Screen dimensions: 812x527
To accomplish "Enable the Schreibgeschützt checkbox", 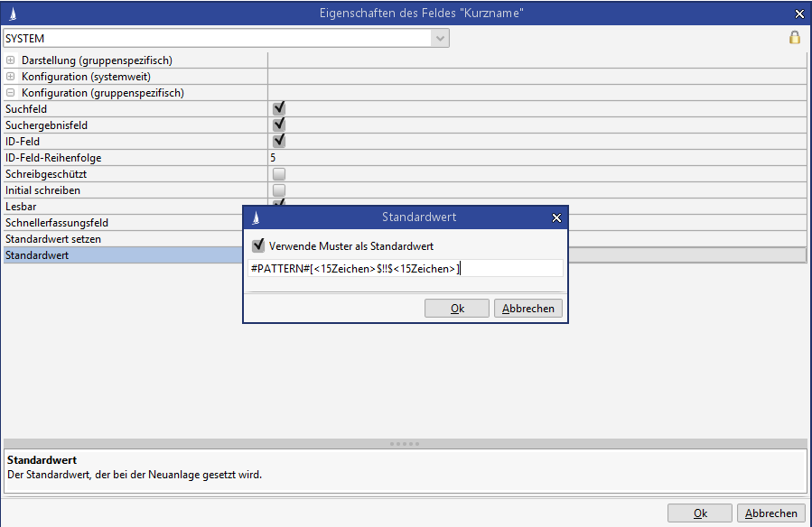I will (x=279, y=173).
